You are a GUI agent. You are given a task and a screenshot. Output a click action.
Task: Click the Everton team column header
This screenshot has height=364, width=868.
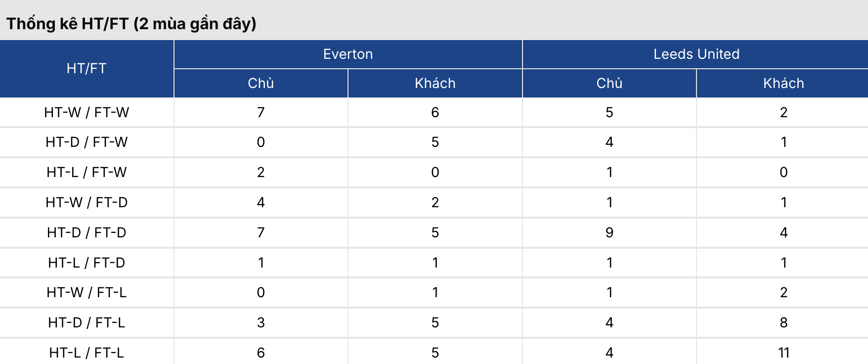click(348, 54)
